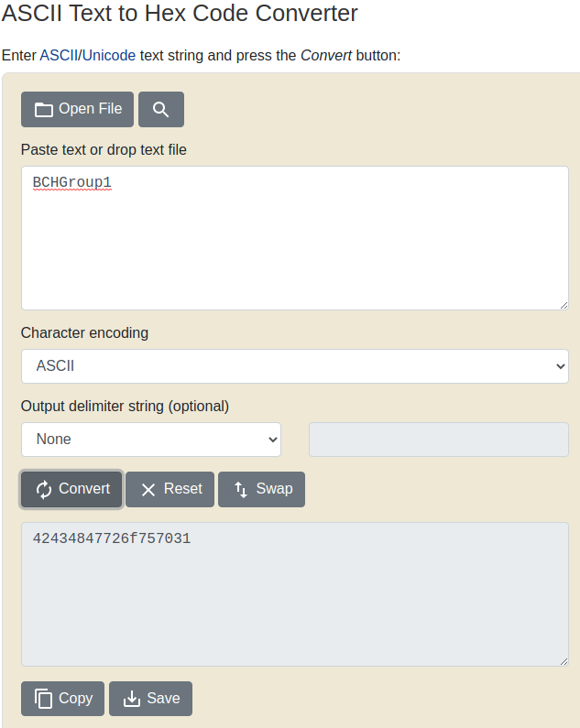
Task: Click the Copy pages icon
Action: coord(43,699)
